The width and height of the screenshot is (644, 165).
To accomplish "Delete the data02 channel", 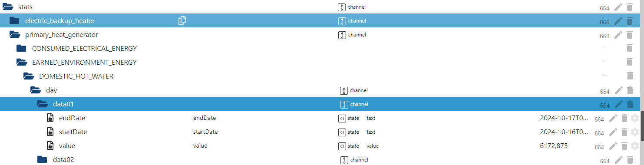I will pos(630,160).
